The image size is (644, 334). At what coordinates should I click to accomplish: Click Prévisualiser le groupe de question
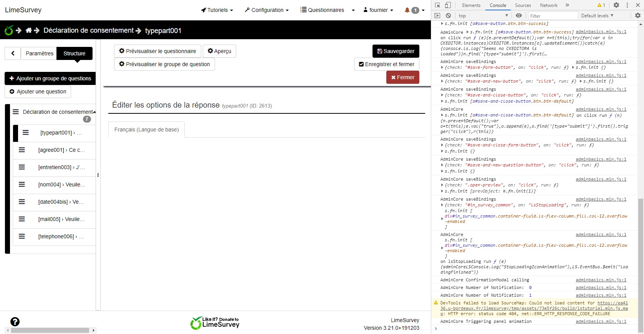[x=164, y=64]
